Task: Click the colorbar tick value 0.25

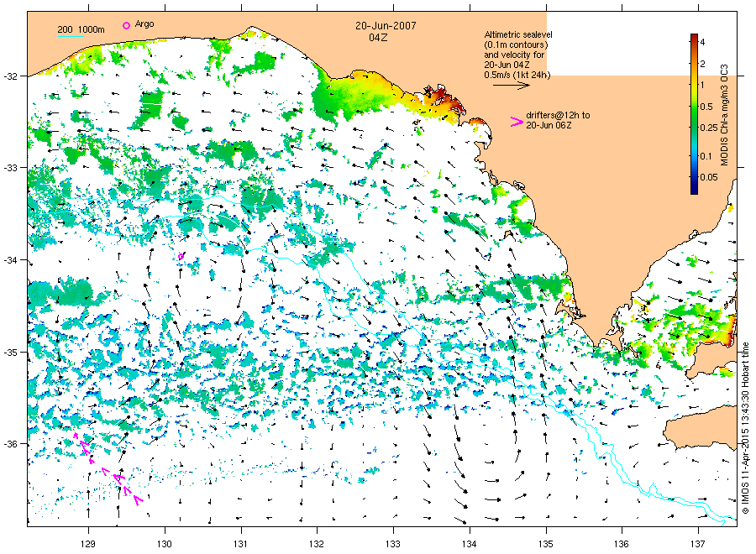Action: (x=709, y=128)
